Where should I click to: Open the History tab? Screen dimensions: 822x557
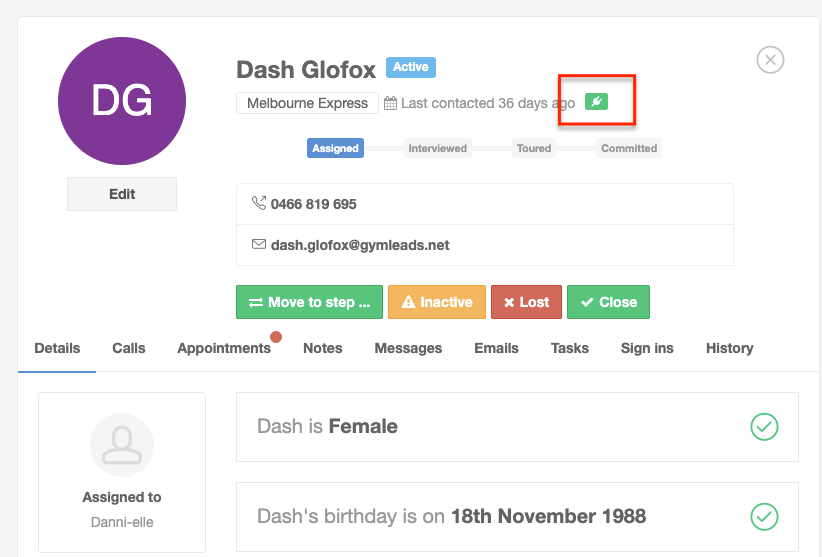pos(729,348)
